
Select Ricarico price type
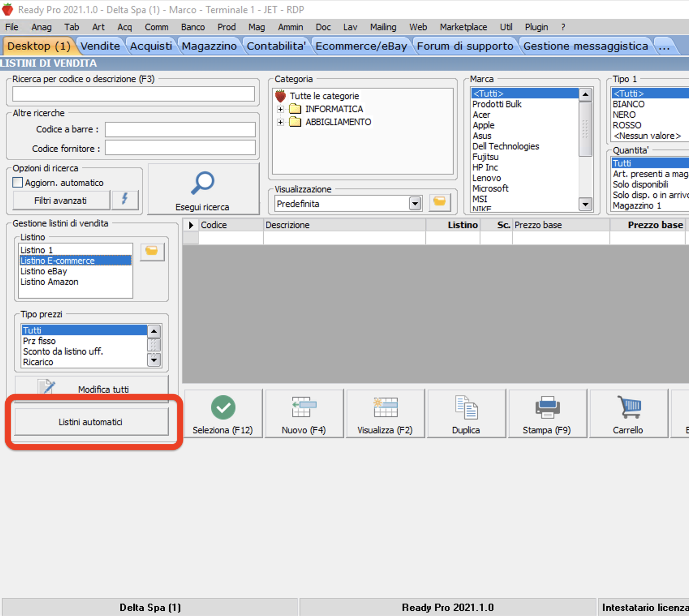(84, 362)
